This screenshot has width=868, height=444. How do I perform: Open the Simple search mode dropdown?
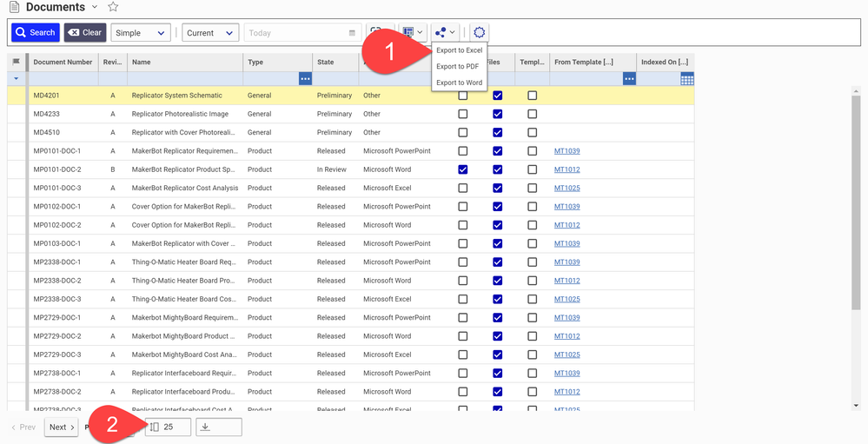140,33
